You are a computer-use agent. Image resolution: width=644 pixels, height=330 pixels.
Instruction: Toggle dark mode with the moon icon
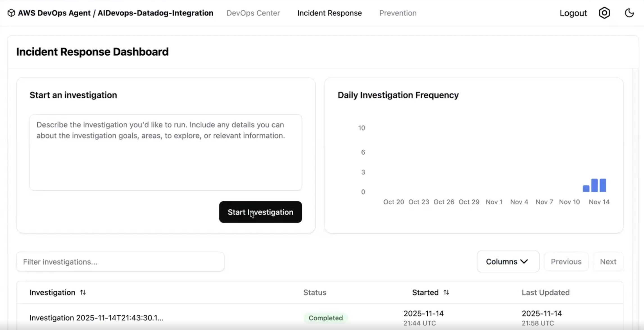(629, 13)
